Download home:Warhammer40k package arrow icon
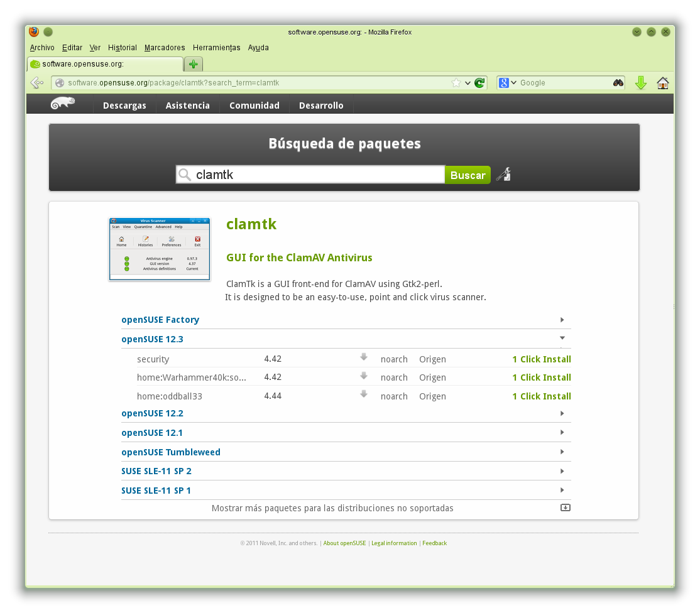 point(364,376)
